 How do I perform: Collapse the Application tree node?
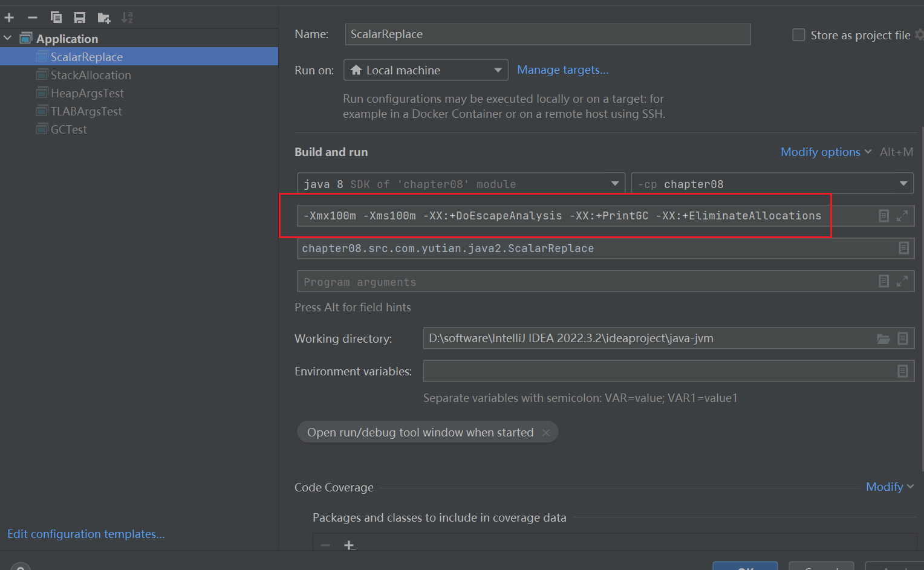[8, 39]
